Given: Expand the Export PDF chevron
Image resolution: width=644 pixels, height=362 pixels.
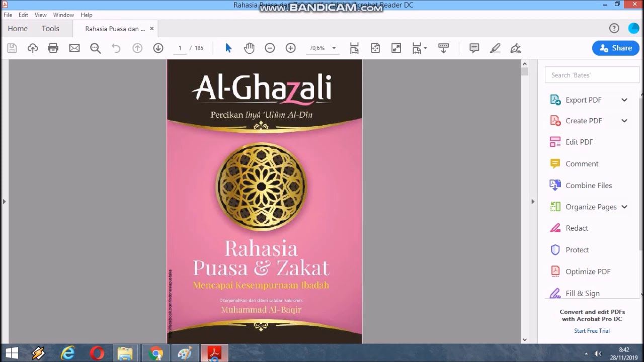Looking at the screenshot, I should pyautogui.click(x=624, y=100).
